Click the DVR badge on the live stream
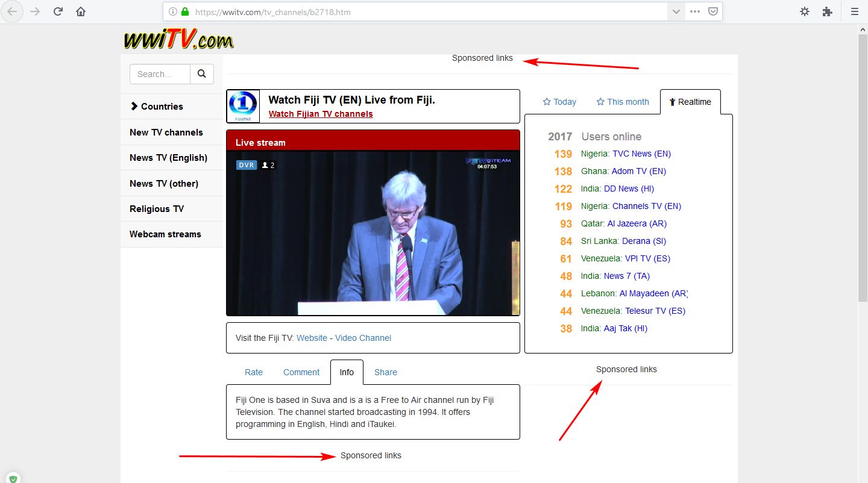Viewport: 868px width, 483px height. pyautogui.click(x=246, y=164)
